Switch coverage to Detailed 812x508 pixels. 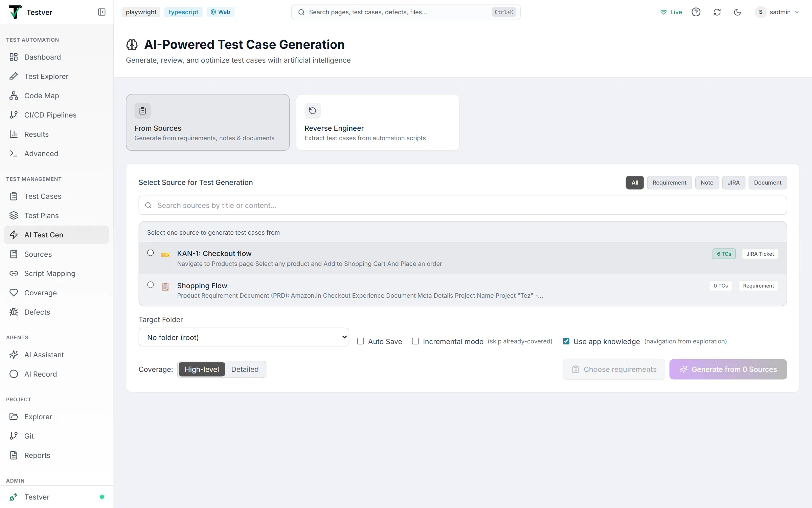pyautogui.click(x=245, y=369)
